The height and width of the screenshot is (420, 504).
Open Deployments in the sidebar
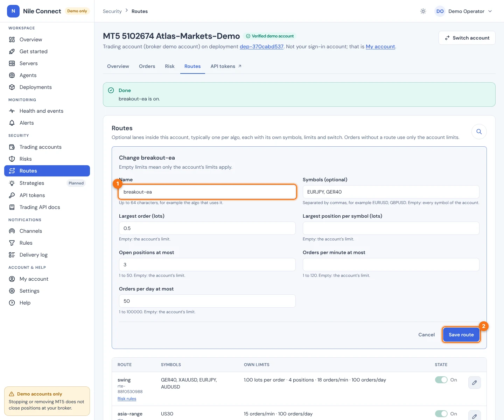[47, 87]
